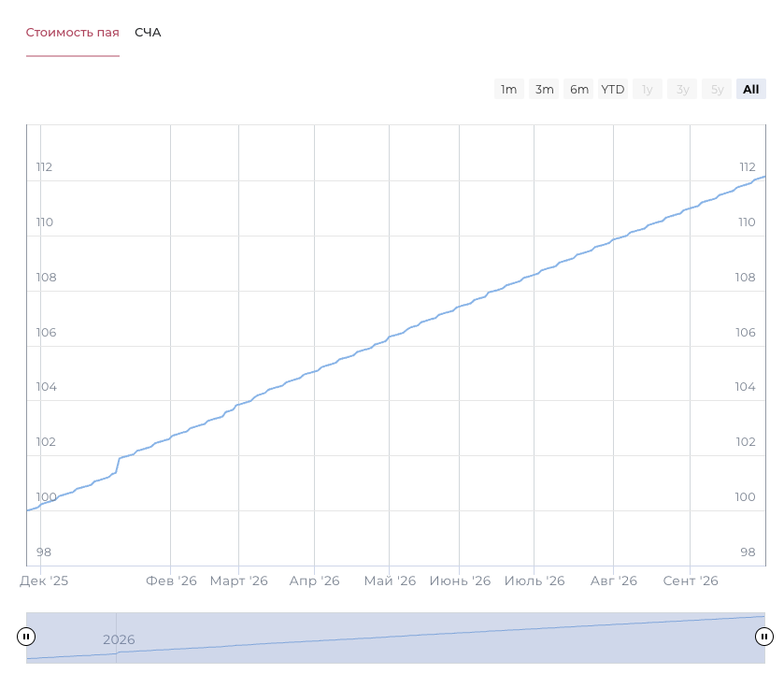Switch to the Стоимость пая tab
Viewport: 784px width, 688px height.
click(x=73, y=33)
